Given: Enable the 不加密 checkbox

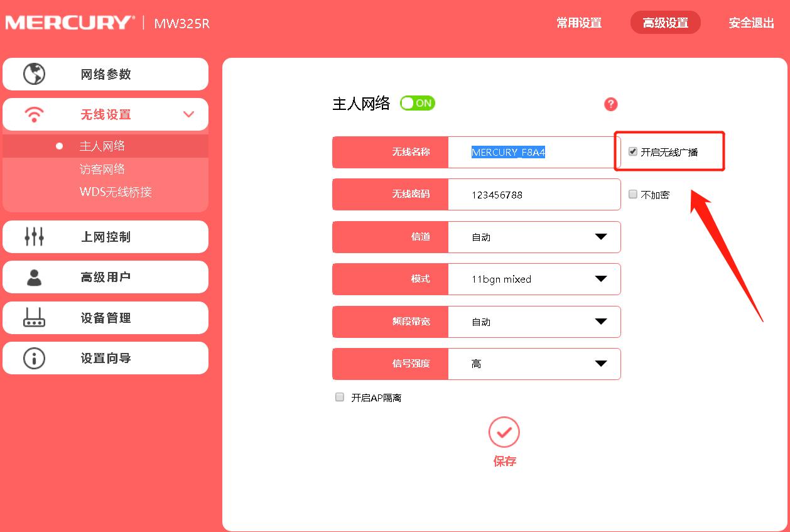Looking at the screenshot, I should pyautogui.click(x=632, y=194).
